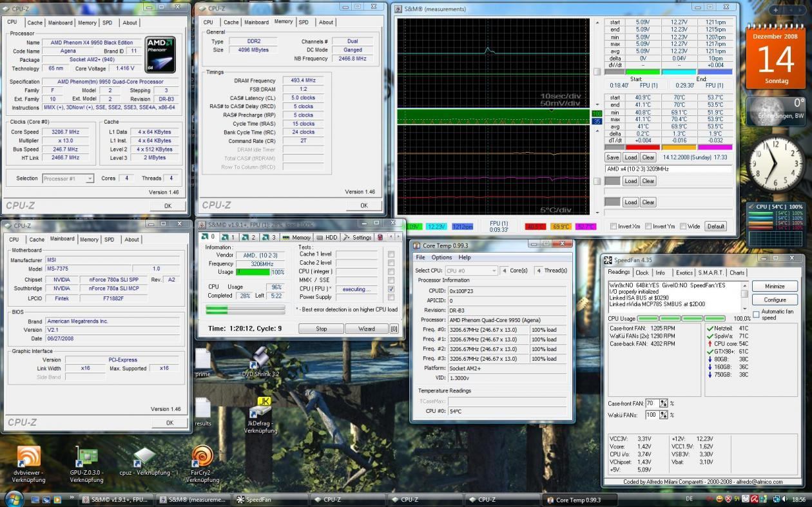Screen dimensions: 812x507
Task: Click the Windows Start orb
Action: tap(14, 498)
